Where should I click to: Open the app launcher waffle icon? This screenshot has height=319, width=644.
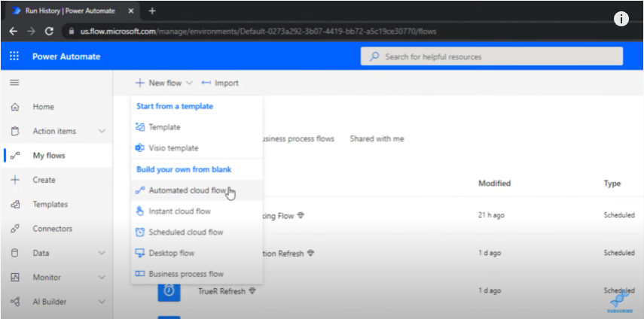(14, 56)
